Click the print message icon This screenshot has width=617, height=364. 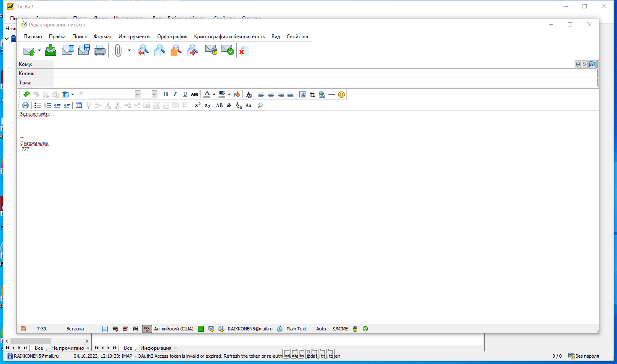(100, 51)
